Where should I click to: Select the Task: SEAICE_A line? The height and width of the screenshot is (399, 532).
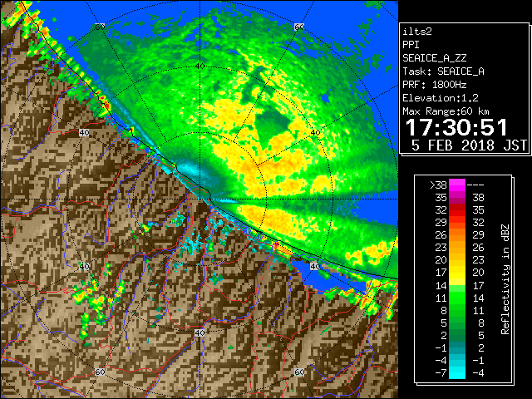pos(443,71)
